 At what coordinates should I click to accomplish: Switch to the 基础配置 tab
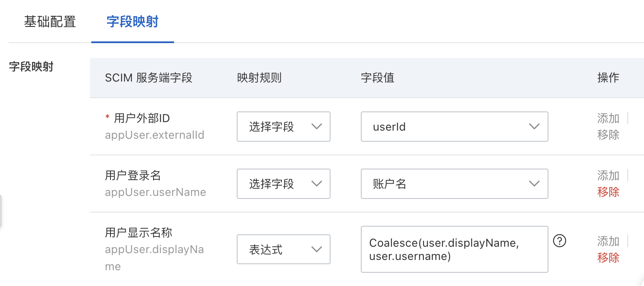[x=50, y=22]
